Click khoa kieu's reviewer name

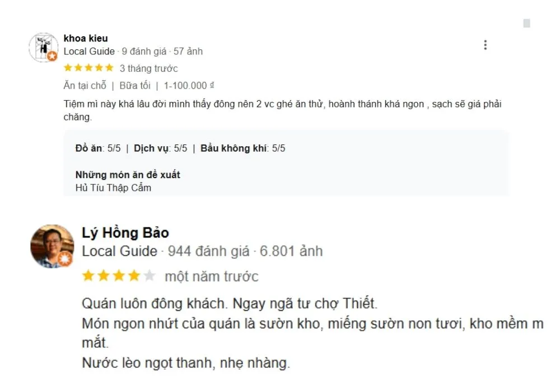[85, 38]
